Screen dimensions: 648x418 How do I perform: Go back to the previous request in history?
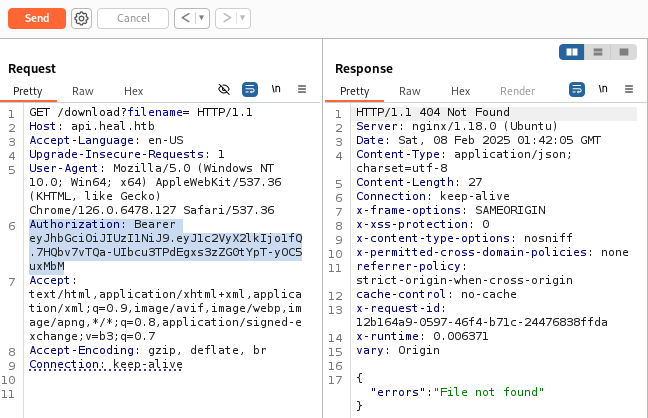coord(185,18)
